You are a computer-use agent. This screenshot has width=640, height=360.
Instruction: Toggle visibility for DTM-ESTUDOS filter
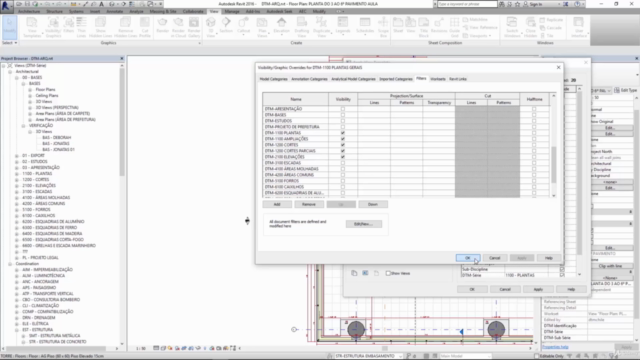click(343, 121)
